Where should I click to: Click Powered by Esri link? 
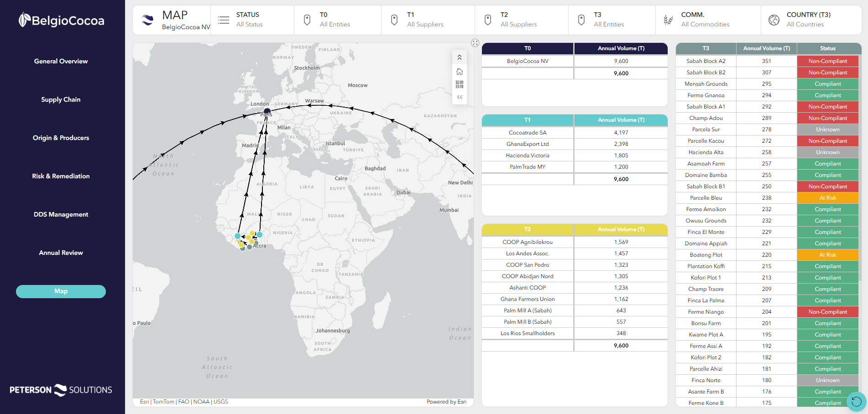point(446,402)
